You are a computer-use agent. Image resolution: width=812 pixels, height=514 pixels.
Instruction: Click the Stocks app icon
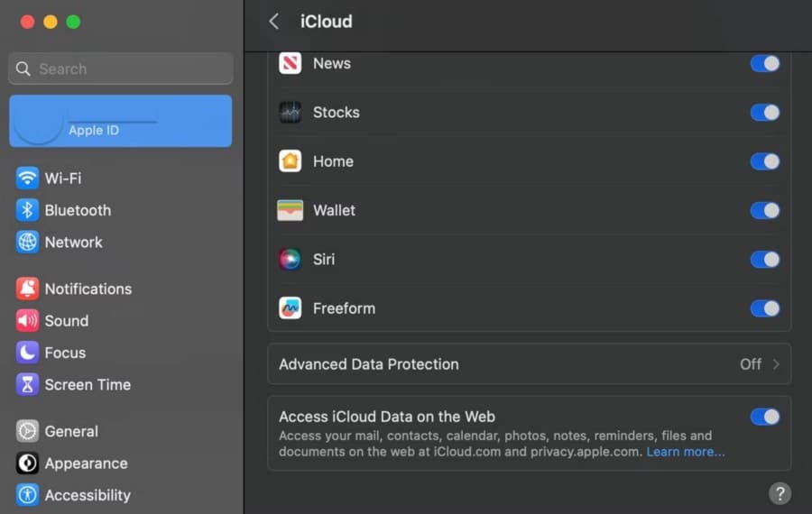tap(290, 113)
